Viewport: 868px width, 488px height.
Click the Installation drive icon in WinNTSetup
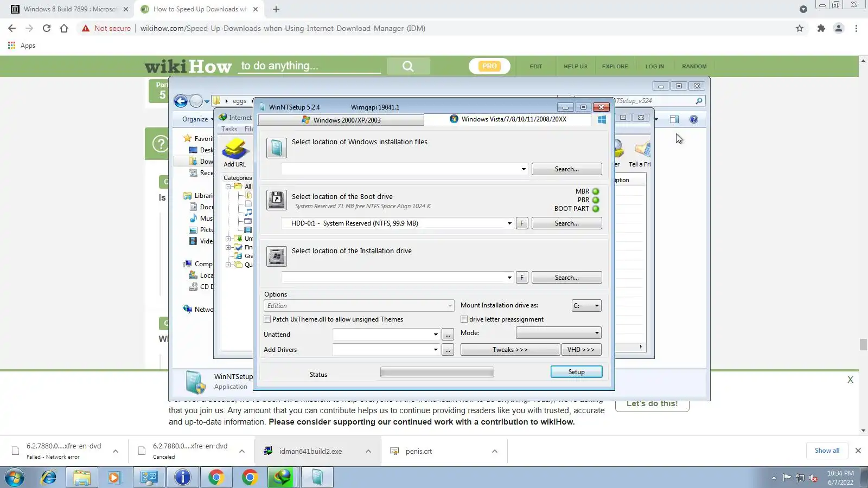point(276,256)
